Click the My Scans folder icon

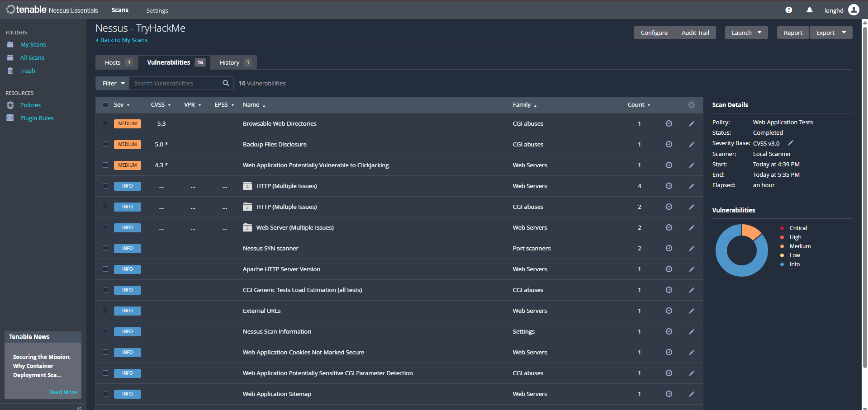coord(10,44)
